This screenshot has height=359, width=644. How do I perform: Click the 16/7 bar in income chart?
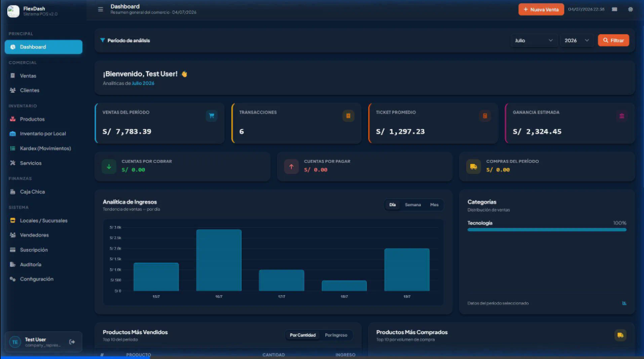[219, 260]
